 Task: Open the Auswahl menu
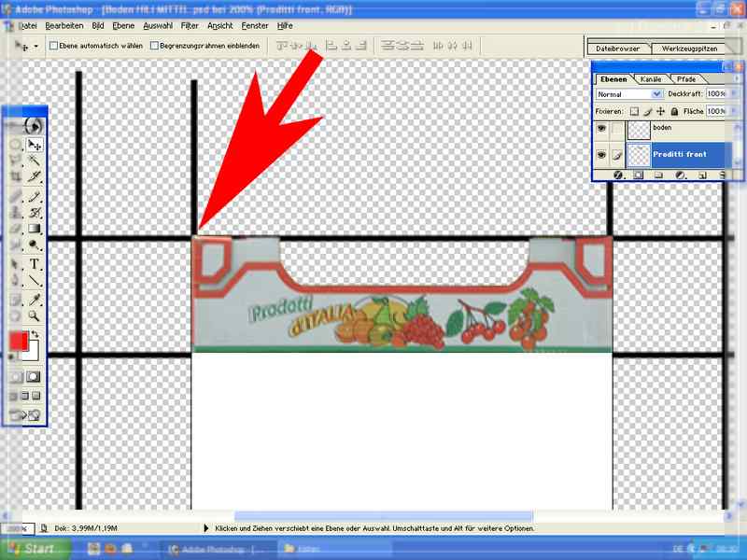(158, 26)
